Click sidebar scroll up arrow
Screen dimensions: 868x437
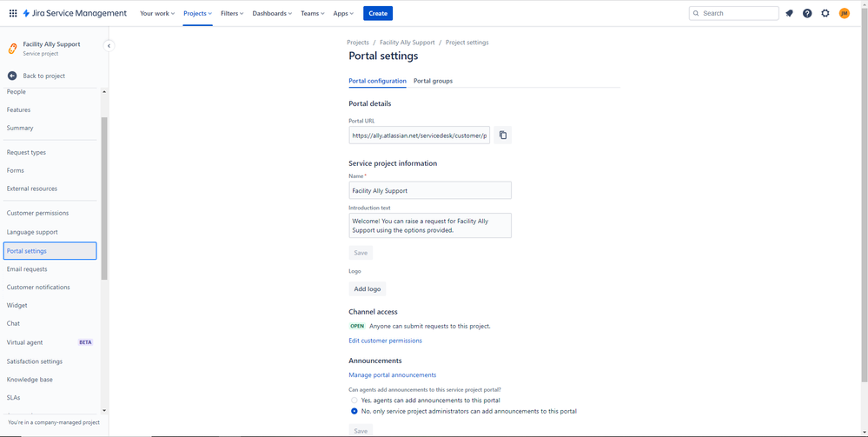(x=104, y=92)
